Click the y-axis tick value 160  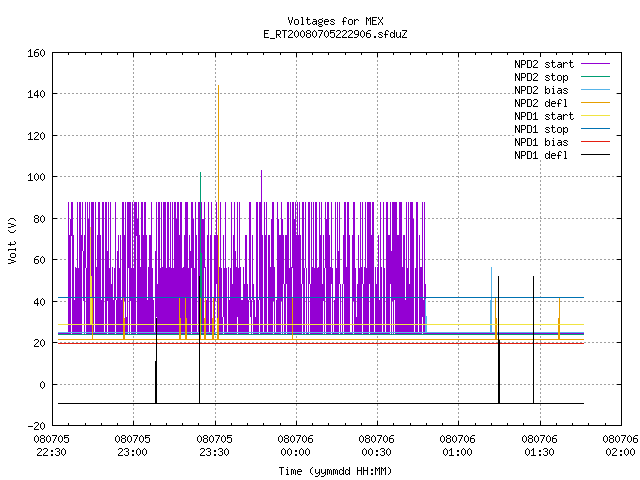36,53
